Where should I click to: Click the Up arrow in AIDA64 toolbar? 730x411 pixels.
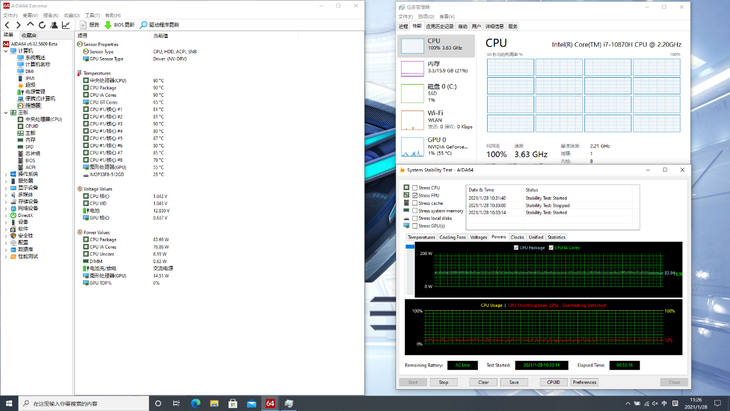[x=30, y=25]
